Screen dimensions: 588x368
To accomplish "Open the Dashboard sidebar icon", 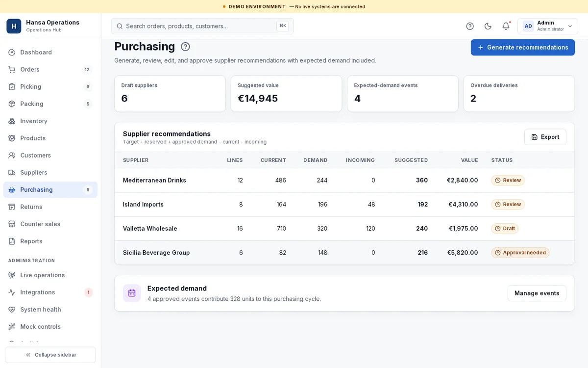I will tap(12, 52).
